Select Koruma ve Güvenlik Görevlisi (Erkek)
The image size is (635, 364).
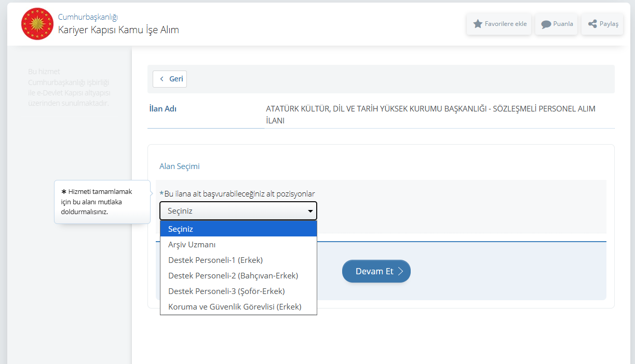[x=235, y=306]
